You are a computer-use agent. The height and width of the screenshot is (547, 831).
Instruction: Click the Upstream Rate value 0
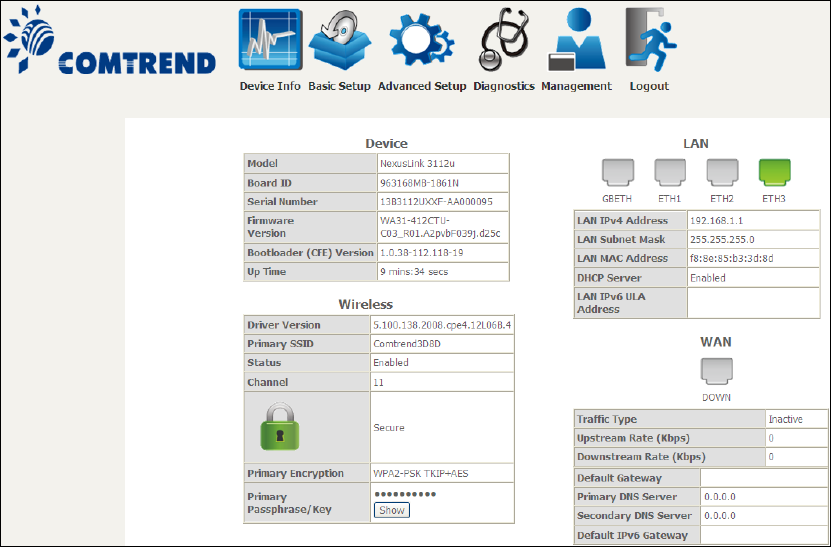[x=771, y=438]
